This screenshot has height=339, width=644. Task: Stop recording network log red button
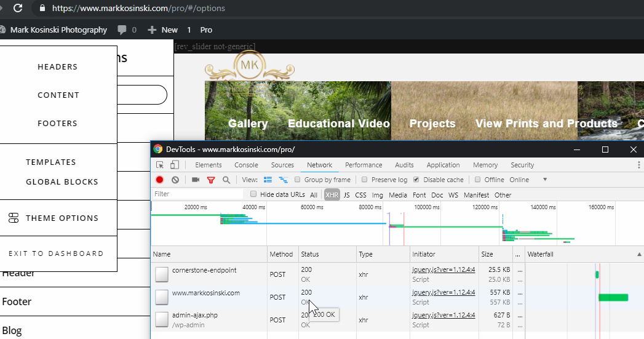tap(160, 180)
